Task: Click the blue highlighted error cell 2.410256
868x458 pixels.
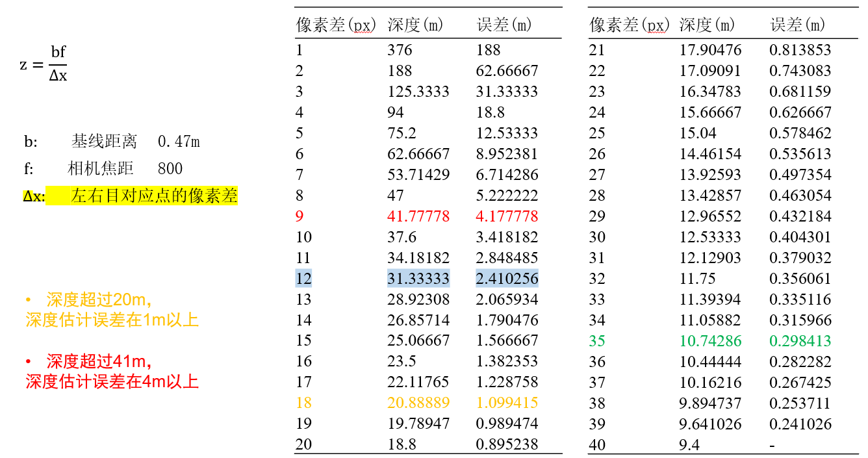Action: click(507, 279)
